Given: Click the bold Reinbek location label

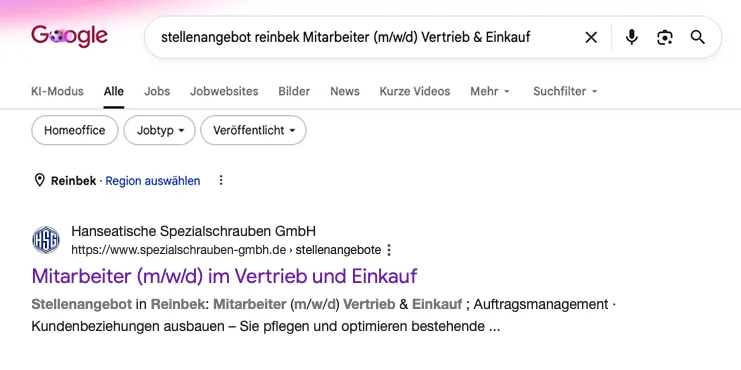Looking at the screenshot, I should (x=73, y=181).
